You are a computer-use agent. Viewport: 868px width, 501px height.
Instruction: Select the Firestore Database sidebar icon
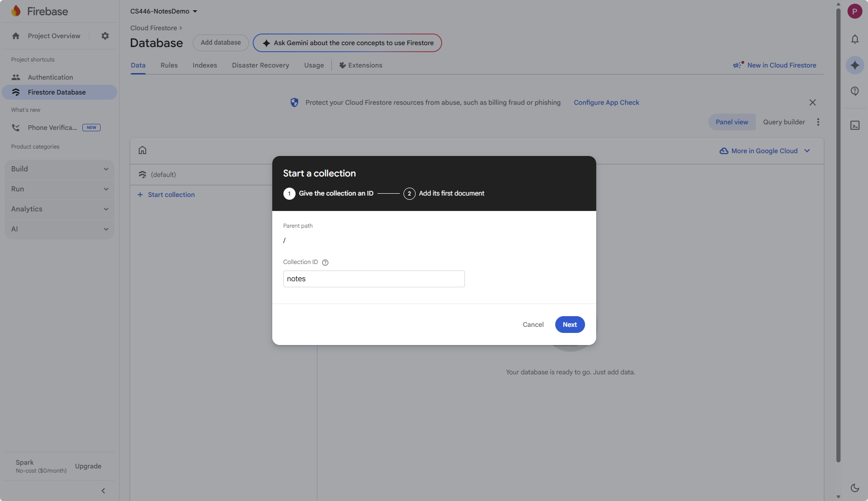pos(16,92)
